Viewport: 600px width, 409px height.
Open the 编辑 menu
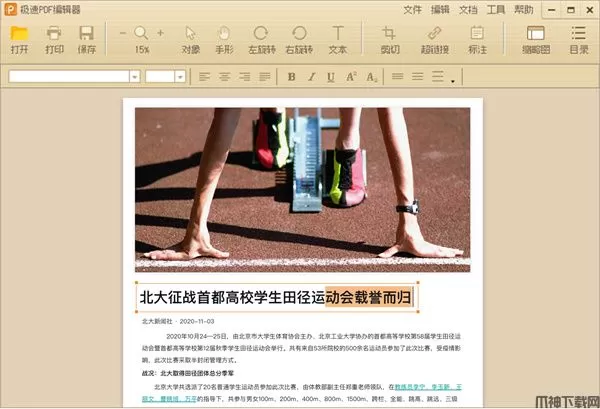[x=440, y=10]
